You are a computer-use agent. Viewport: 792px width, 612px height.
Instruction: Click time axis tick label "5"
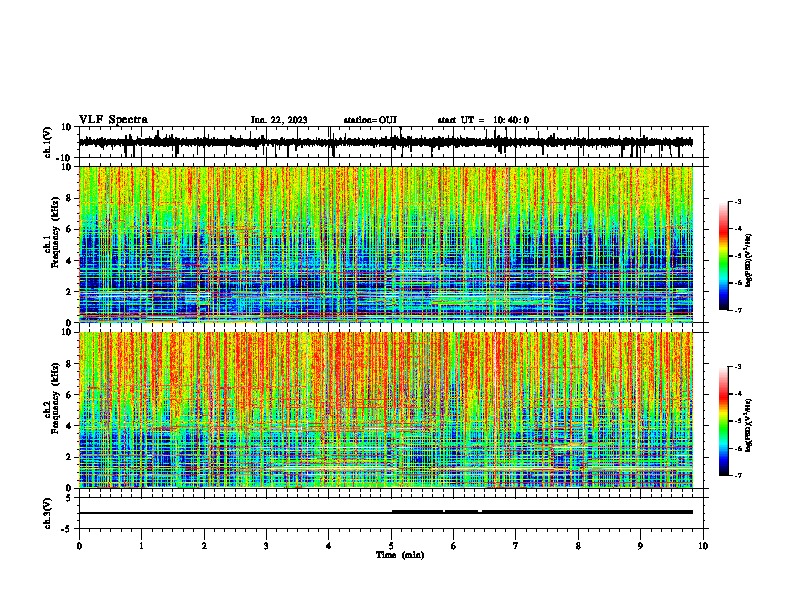(391, 546)
